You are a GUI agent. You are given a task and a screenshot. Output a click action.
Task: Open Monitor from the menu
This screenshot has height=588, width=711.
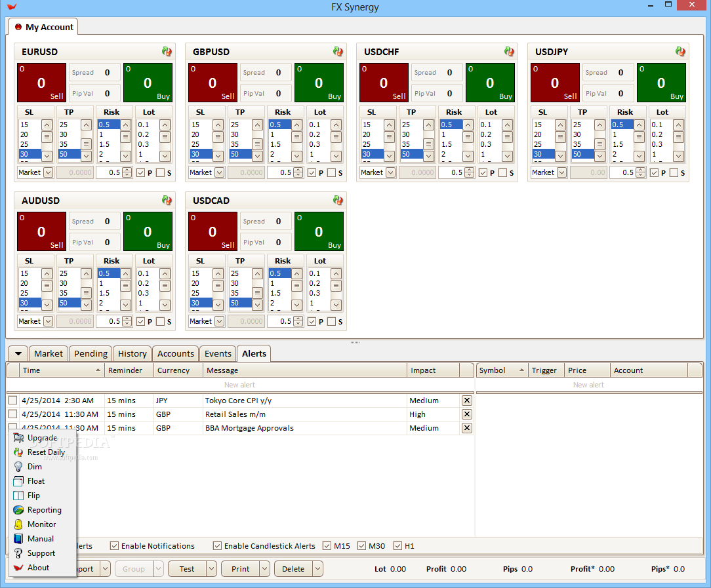43,524
